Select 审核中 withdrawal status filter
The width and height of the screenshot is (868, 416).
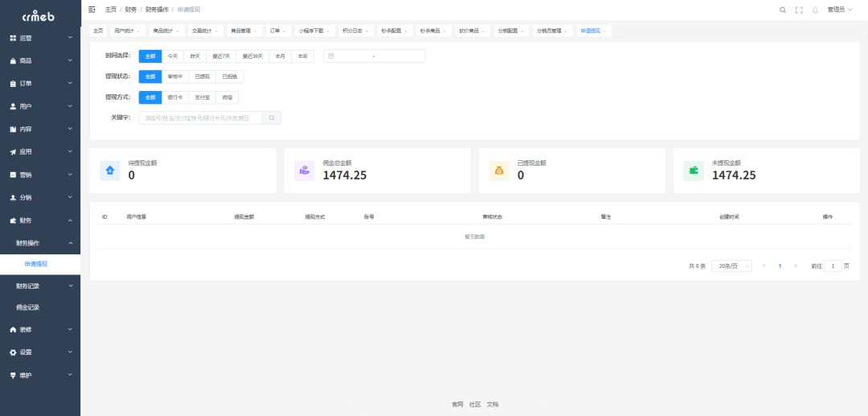coord(175,76)
